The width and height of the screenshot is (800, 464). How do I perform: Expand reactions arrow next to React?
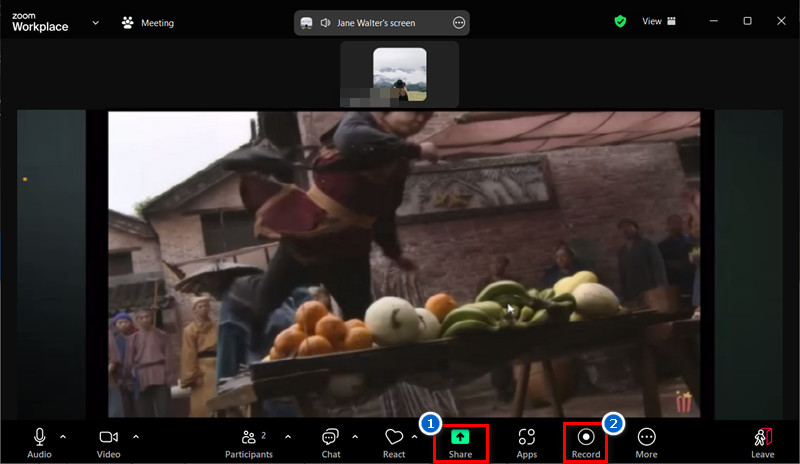point(414,437)
